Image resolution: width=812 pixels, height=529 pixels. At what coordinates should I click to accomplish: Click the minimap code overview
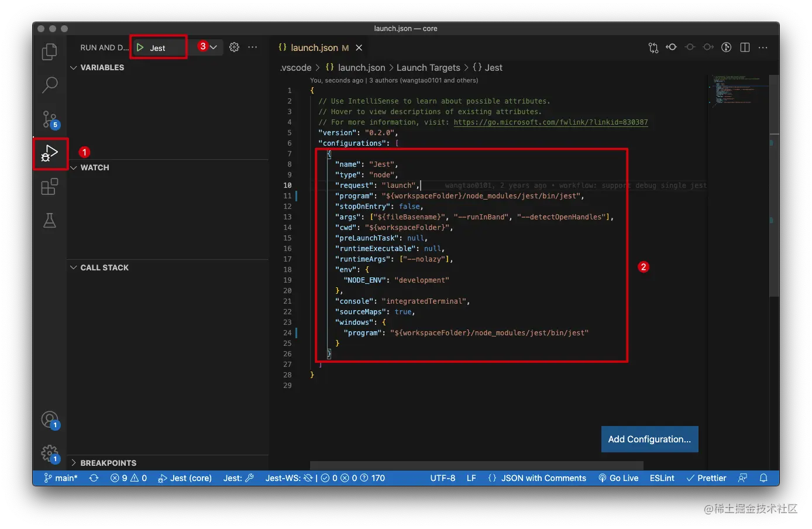tap(737, 91)
